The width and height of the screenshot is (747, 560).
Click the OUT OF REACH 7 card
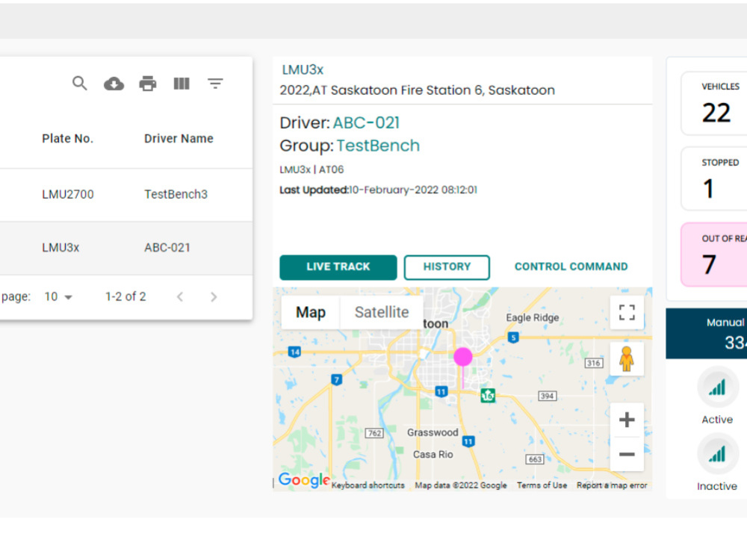point(714,255)
